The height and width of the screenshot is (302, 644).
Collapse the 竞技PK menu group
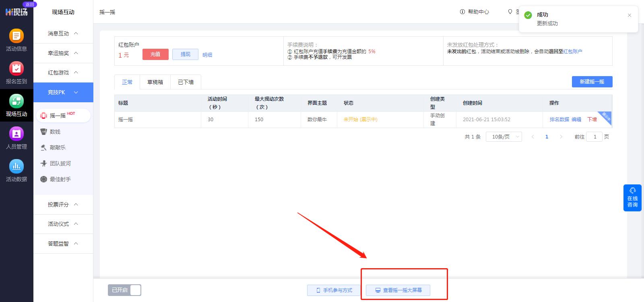pos(63,92)
